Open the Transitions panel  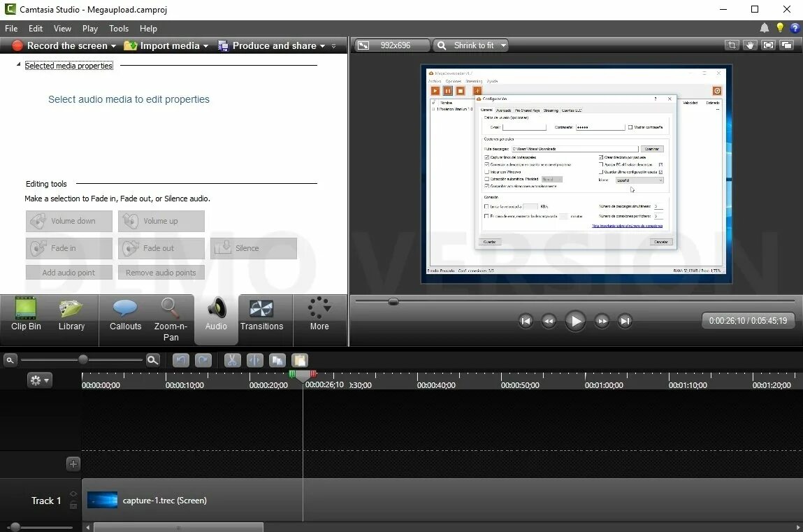[x=262, y=315]
